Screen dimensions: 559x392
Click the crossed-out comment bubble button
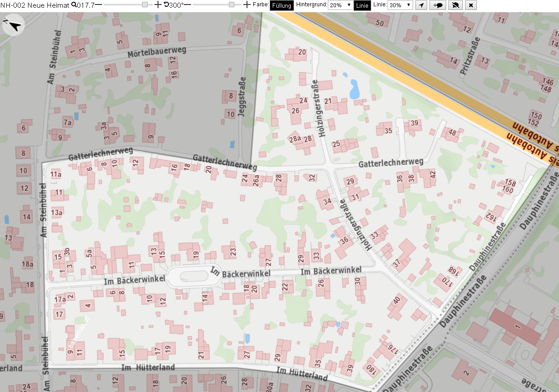point(456,5)
